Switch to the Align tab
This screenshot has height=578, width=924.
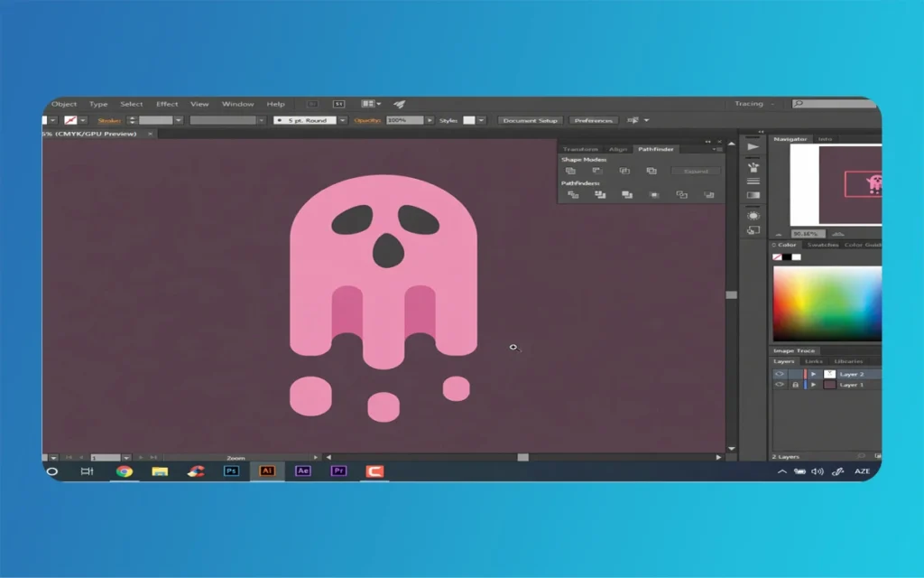tap(617, 150)
